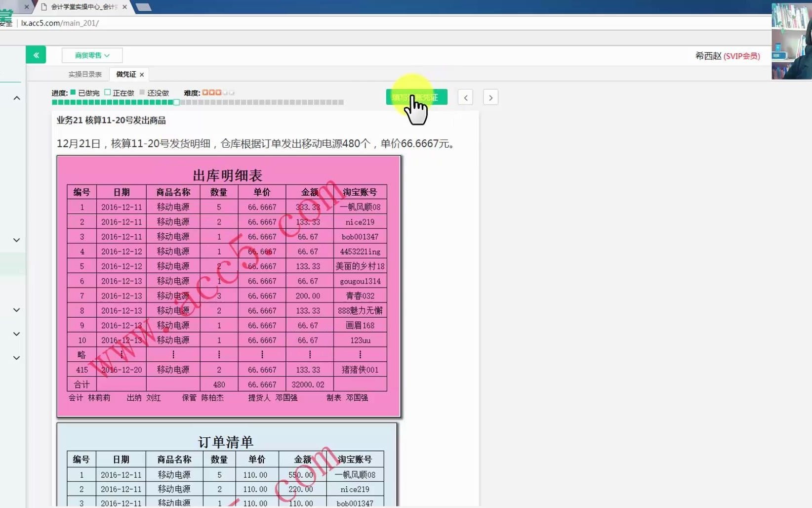Expand the bottom sidebar chevron
Image resolution: width=812 pixels, height=508 pixels.
[17, 358]
